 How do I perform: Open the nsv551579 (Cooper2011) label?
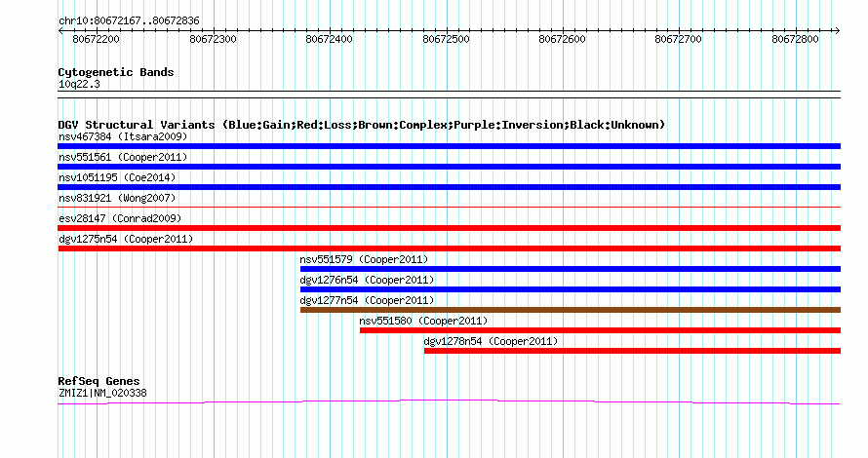[x=364, y=259]
